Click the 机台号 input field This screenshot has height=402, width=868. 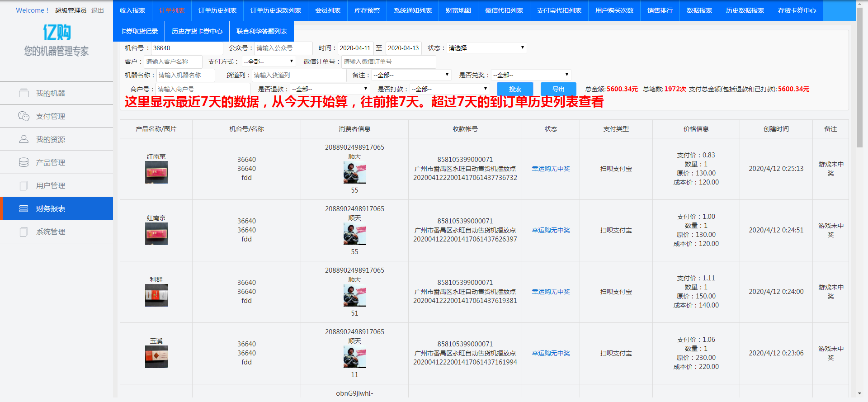pyautogui.click(x=187, y=48)
